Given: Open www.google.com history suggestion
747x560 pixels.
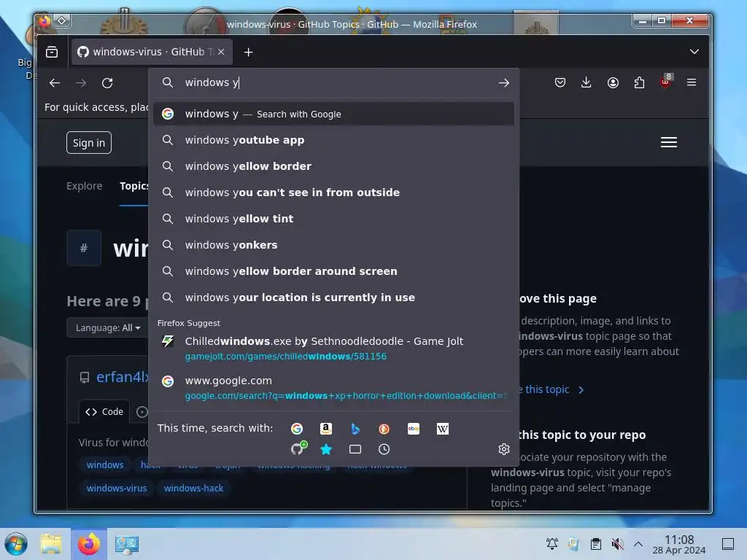Looking at the screenshot, I should (x=333, y=388).
